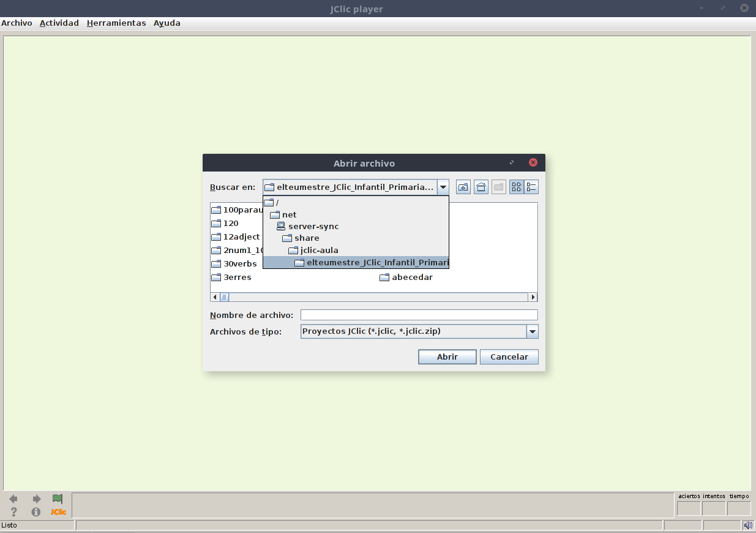The image size is (756, 533).
Task: Click the horizontal scrollbar thumb in file list
Action: [225, 297]
